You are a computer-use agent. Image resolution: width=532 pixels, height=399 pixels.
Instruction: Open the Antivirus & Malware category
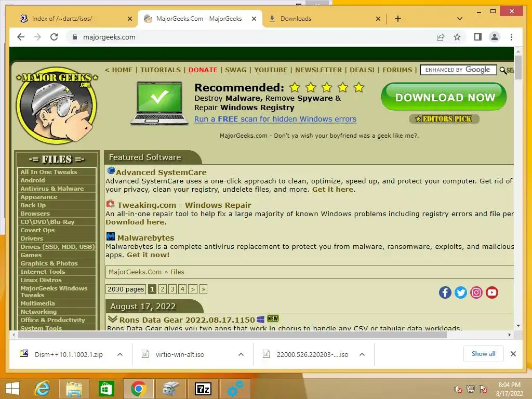click(52, 189)
